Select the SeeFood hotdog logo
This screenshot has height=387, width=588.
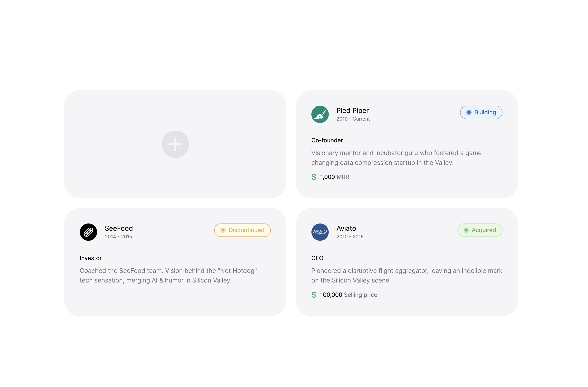[88, 232]
